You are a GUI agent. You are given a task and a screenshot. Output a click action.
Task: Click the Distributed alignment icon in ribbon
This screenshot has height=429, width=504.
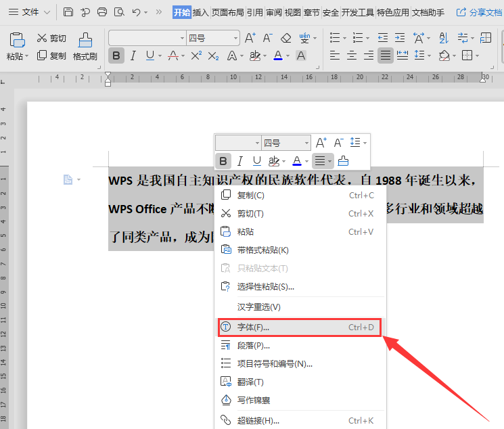(x=403, y=55)
